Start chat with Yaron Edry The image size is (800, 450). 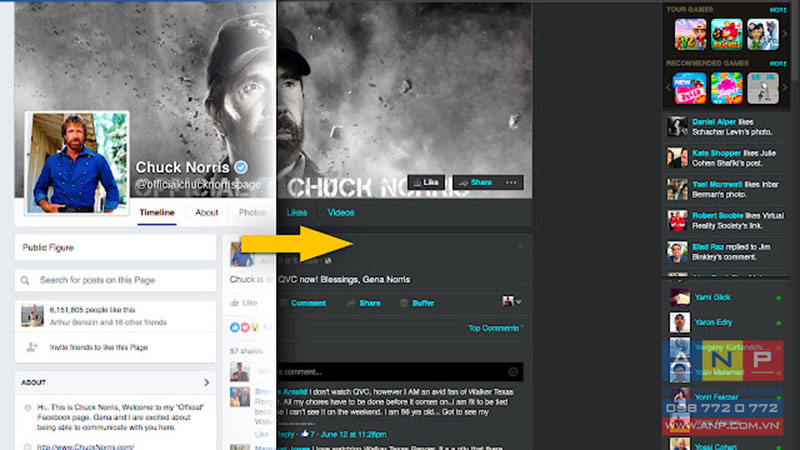pos(726,322)
